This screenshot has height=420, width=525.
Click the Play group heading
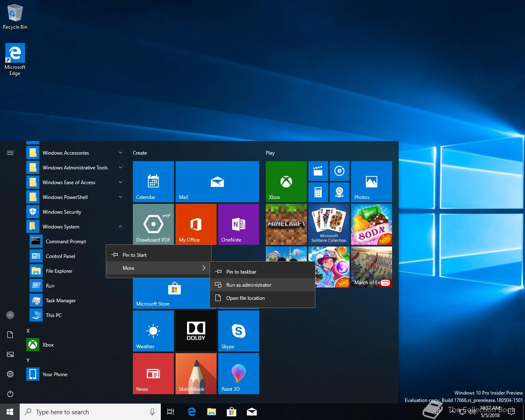tap(270, 153)
